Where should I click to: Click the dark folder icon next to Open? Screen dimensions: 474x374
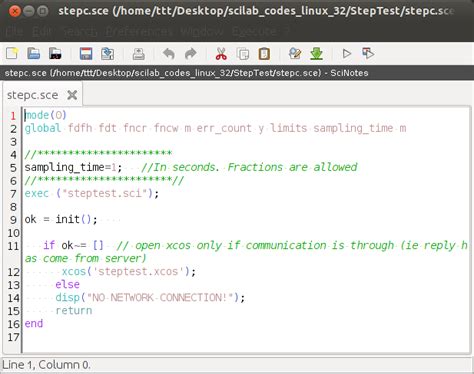click(x=55, y=53)
